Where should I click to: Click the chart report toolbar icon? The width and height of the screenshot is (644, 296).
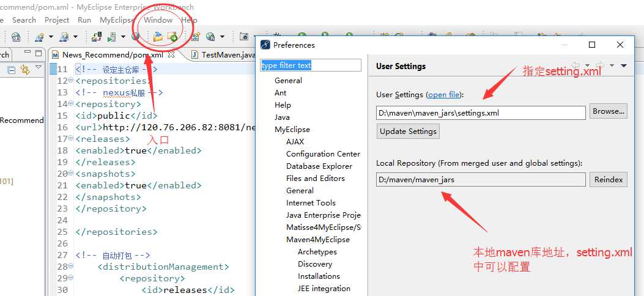coord(195,37)
